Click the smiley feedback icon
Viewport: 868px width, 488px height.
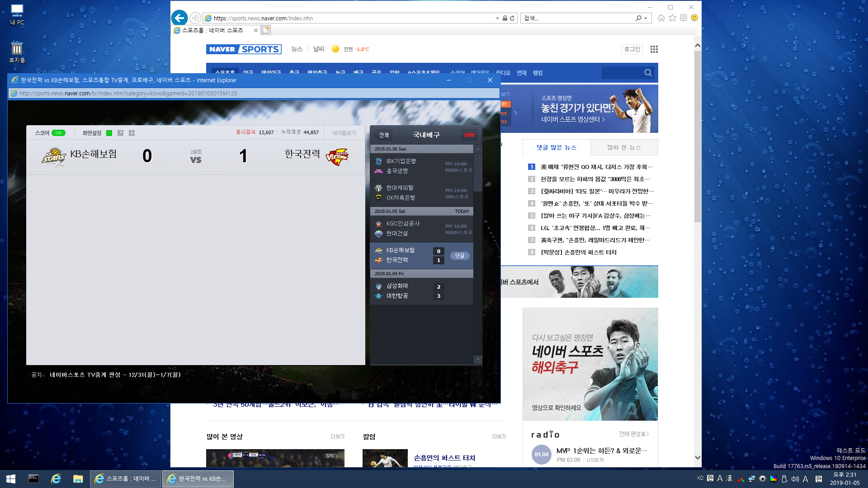pyautogui.click(x=694, y=18)
